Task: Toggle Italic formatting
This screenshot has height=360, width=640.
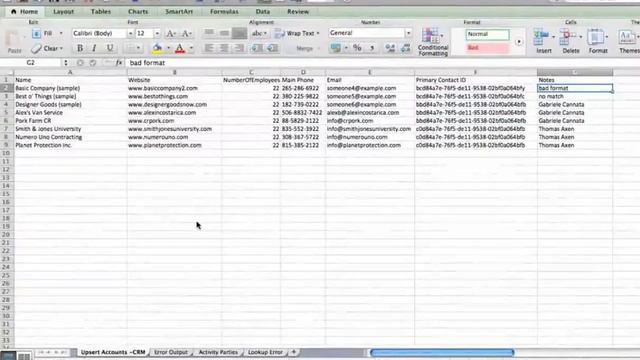Action: [x=94, y=48]
